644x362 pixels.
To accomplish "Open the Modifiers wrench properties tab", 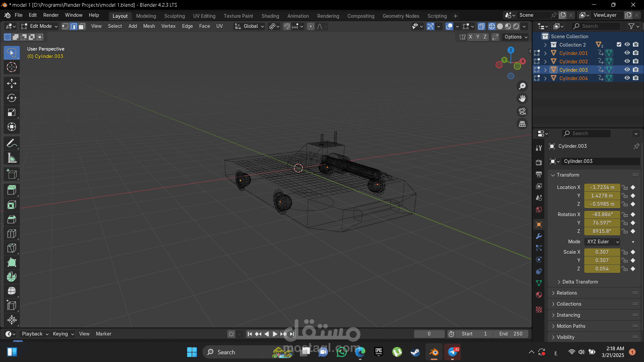I will click(539, 236).
